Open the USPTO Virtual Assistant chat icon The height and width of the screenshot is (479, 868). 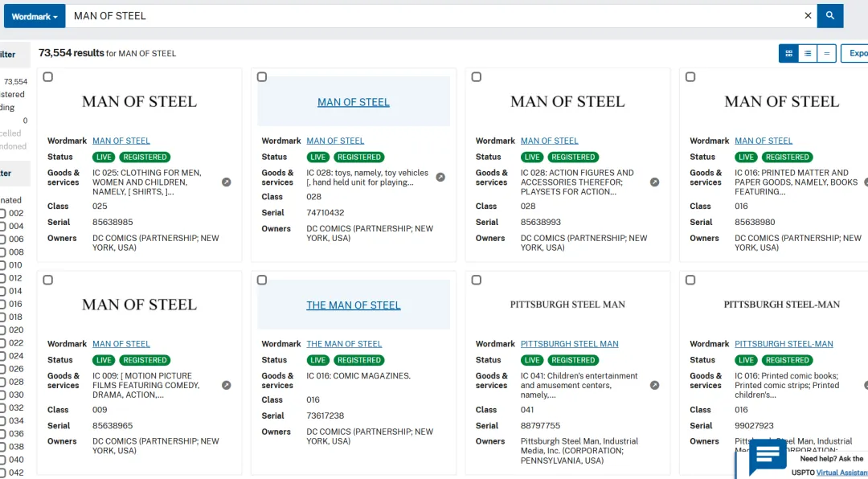768,456
